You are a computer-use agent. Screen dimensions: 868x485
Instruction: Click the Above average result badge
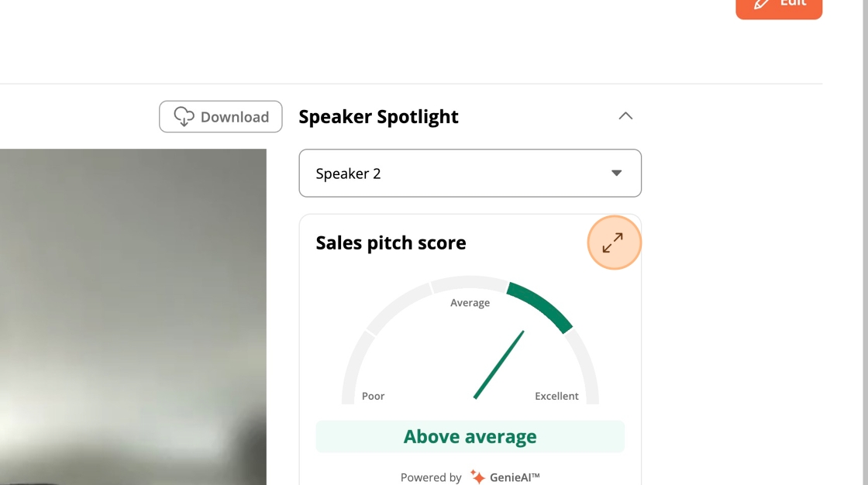[x=470, y=437]
